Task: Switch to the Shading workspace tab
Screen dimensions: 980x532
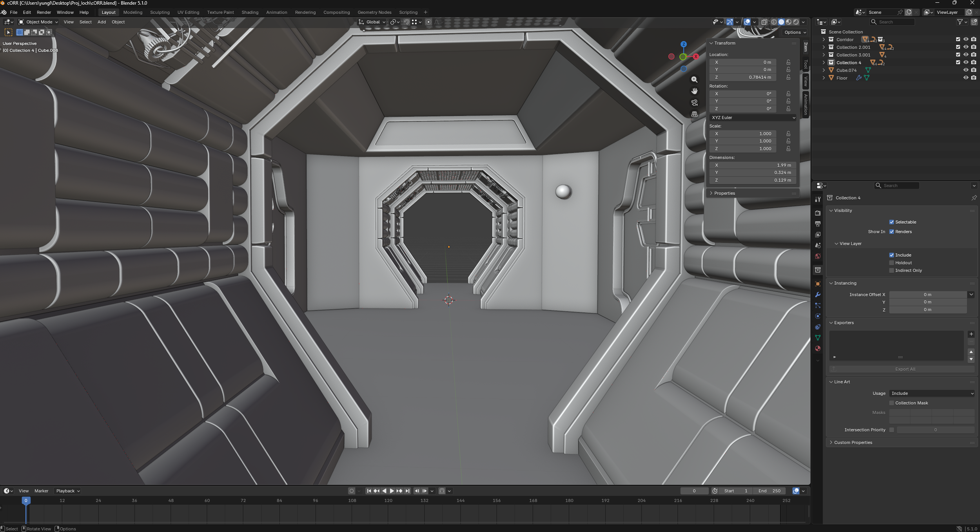Action: [250, 12]
